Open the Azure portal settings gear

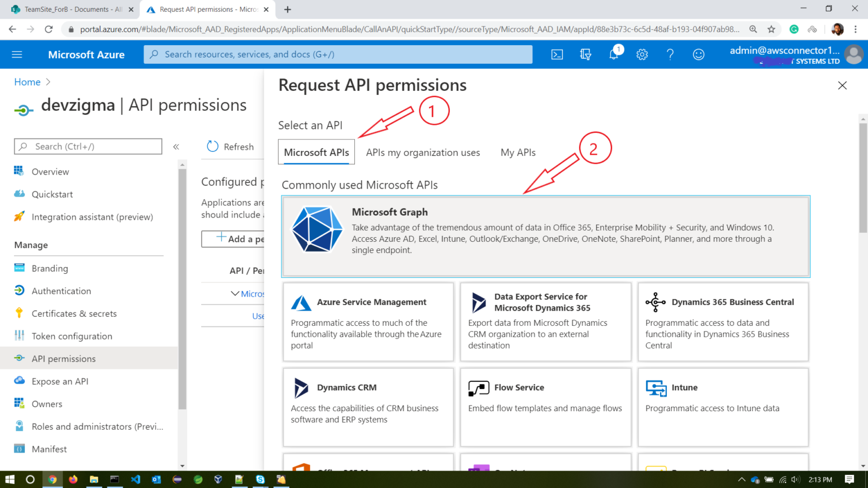click(x=642, y=54)
